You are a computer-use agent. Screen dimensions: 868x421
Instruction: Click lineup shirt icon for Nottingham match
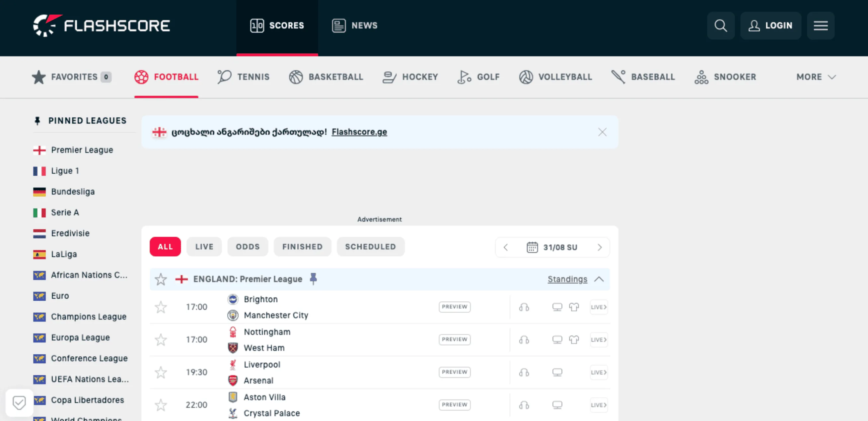[574, 339]
